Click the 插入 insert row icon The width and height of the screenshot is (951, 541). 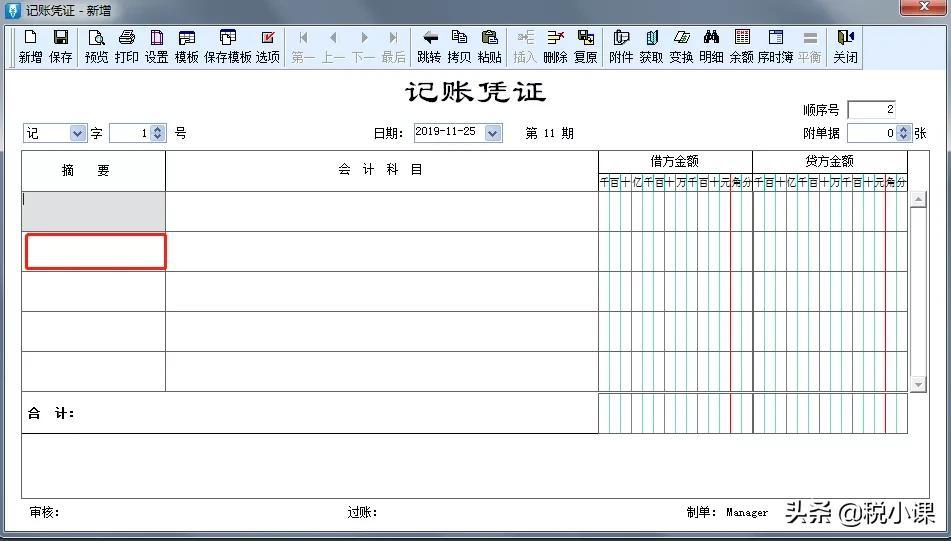pyautogui.click(x=525, y=46)
